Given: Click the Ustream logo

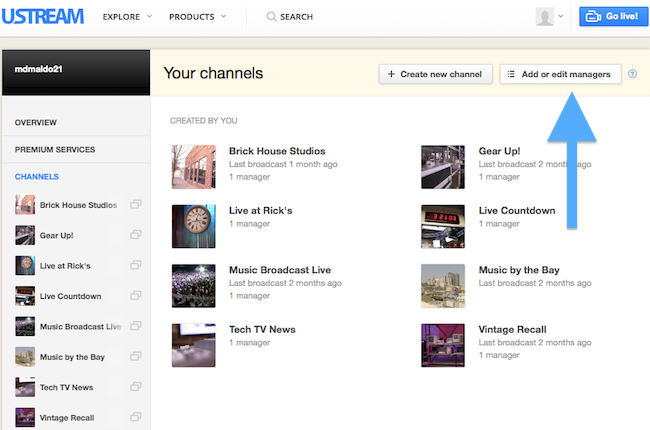Looking at the screenshot, I should [x=43, y=17].
